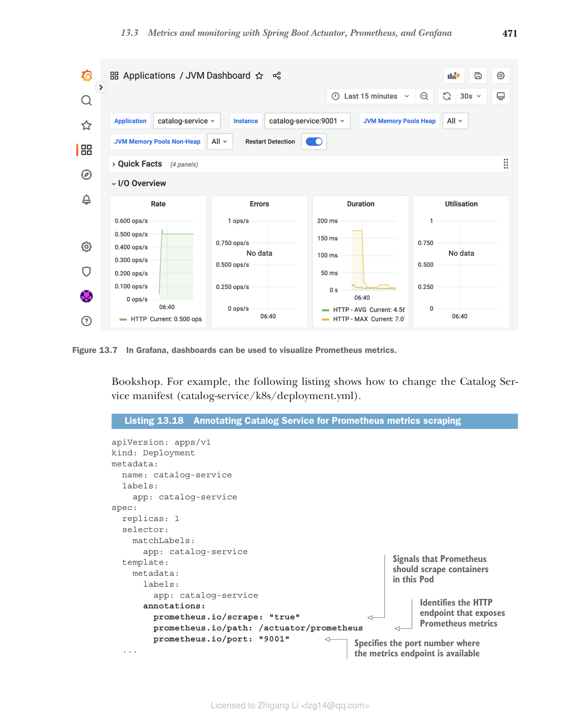Click the Instance variable label
This screenshot has height=728, width=580.
[x=246, y=121]
